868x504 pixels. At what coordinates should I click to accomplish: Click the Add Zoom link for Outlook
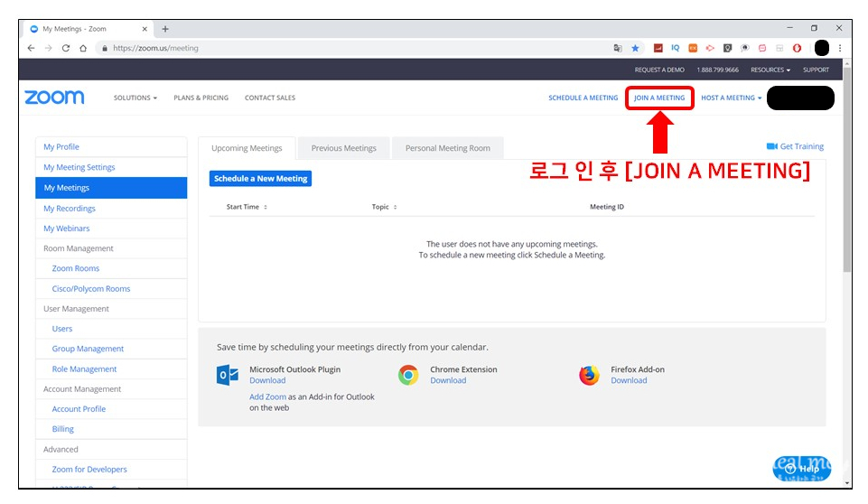[x=267, y=397]
